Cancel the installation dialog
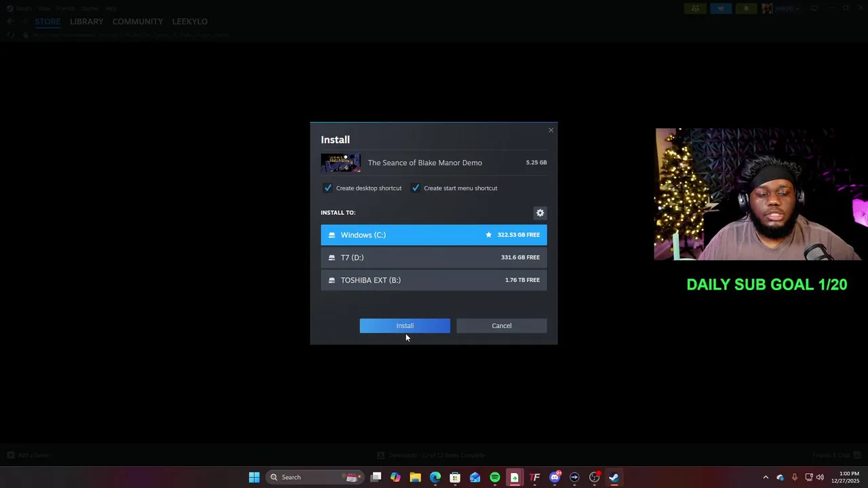Image resolution: width=868 pixels, height=488 pixels. pyautogui.click(x=501, y=325)
